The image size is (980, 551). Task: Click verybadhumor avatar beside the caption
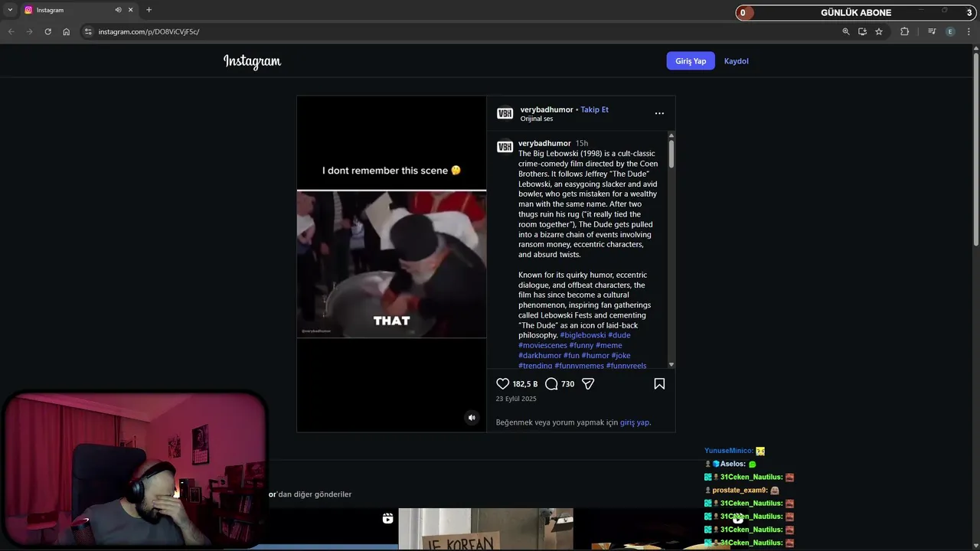point(505,147)
